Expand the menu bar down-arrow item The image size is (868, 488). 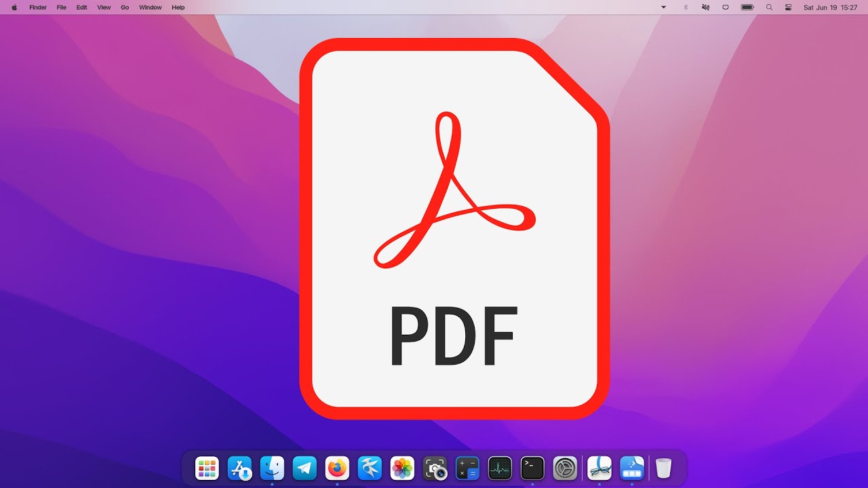[x=664, y=7]
